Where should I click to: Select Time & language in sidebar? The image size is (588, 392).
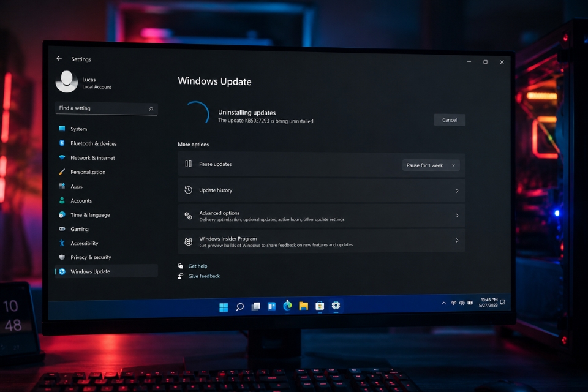click(x=90, y=214)
